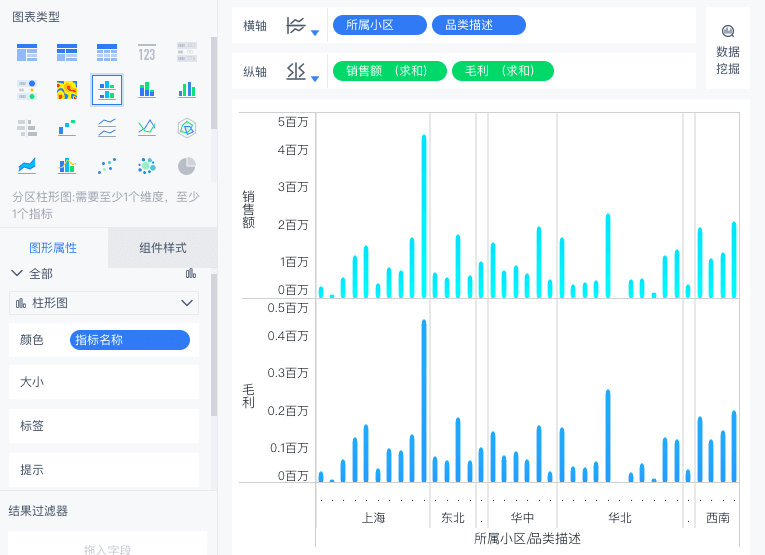
Task: Select the cross table chart type
Action: click(x=67, y=52)
